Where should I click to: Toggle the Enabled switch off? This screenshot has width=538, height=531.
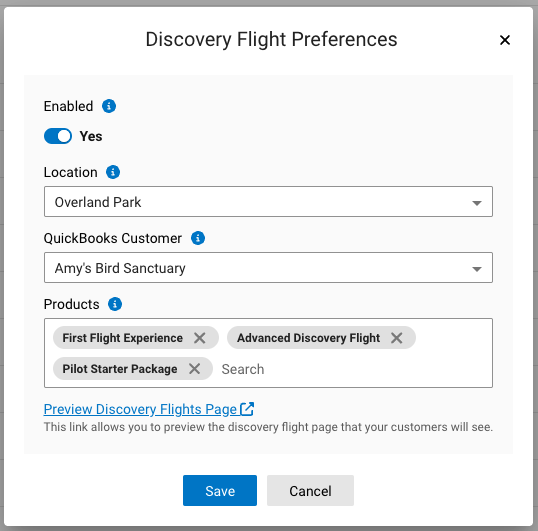tap(58, 136)
